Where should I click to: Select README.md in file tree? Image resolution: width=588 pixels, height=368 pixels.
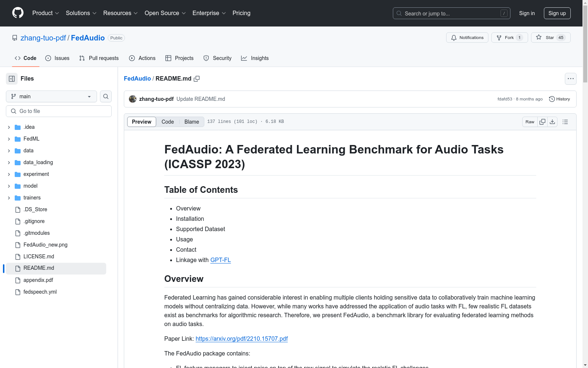(x=56, y=269)
